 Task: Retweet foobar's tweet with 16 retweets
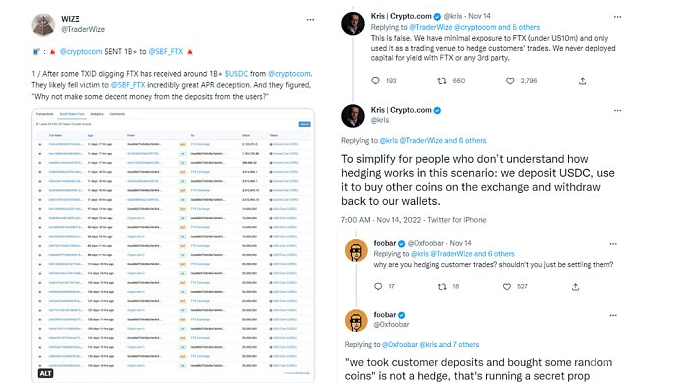442,287
